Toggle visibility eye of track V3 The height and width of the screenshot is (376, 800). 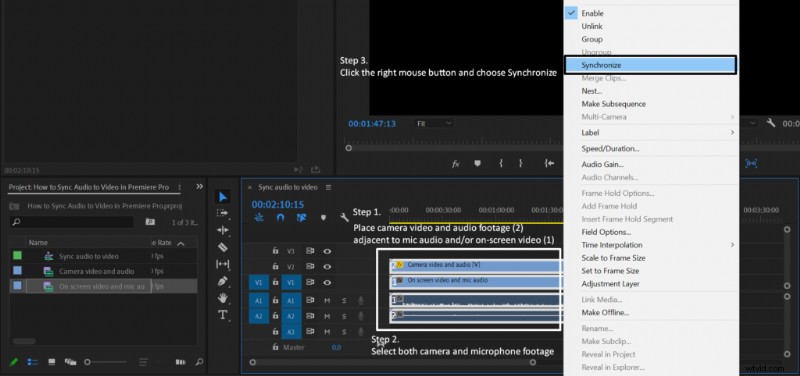point(327,251)
